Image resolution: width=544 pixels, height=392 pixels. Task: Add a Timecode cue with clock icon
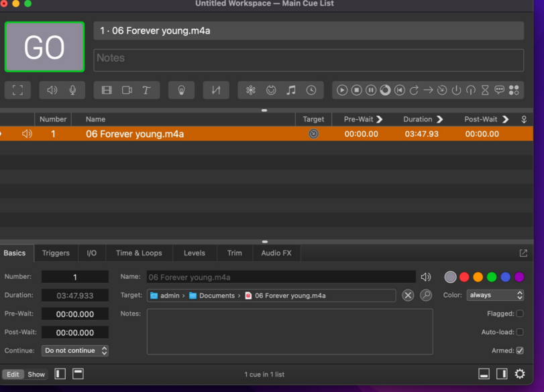(311, 90)
